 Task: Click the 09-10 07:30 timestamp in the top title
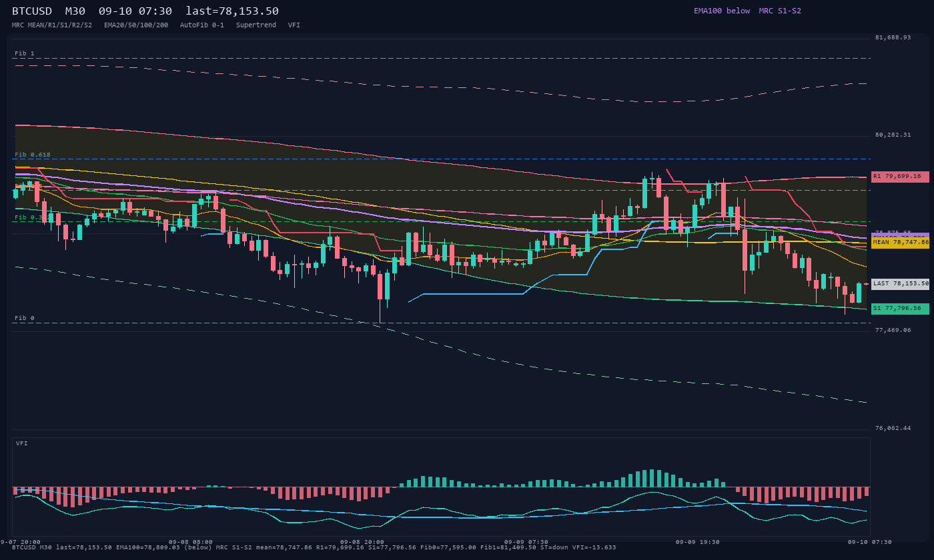pos(135,11)
